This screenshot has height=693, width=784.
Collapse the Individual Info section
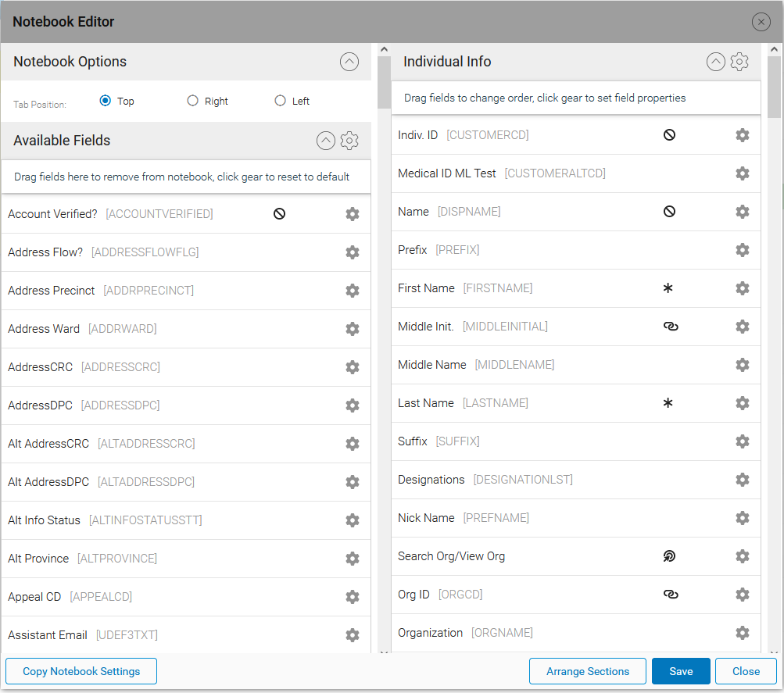716,62
